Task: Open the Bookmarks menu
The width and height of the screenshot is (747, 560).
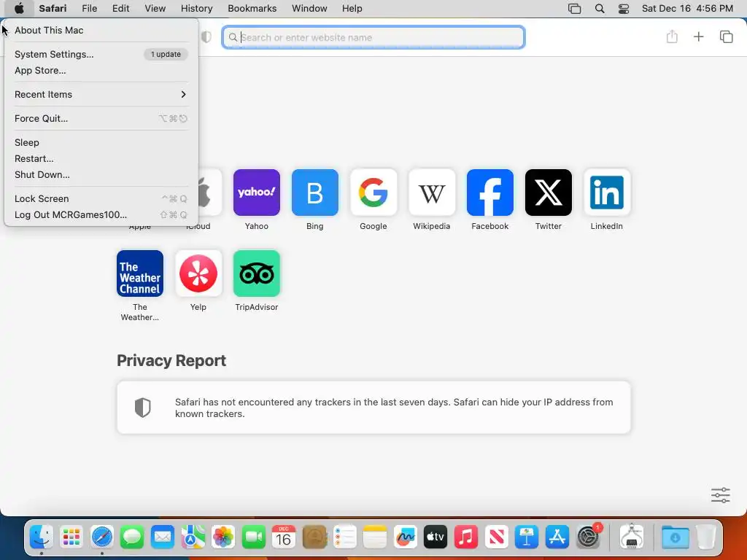Action: click(252, 9)
